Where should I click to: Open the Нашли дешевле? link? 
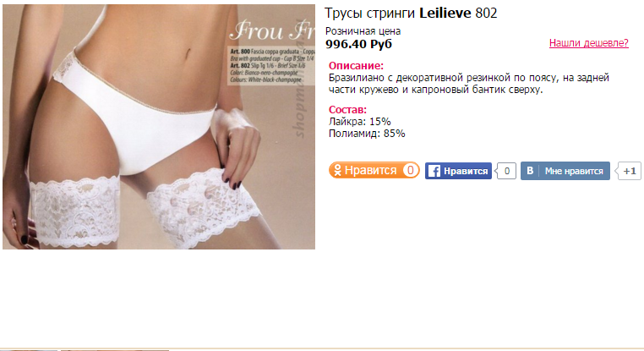coord(588,43)
